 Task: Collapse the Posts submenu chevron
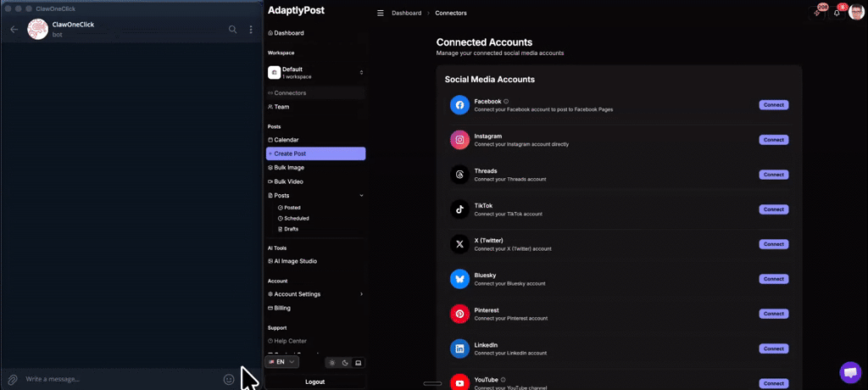point(361,196)
